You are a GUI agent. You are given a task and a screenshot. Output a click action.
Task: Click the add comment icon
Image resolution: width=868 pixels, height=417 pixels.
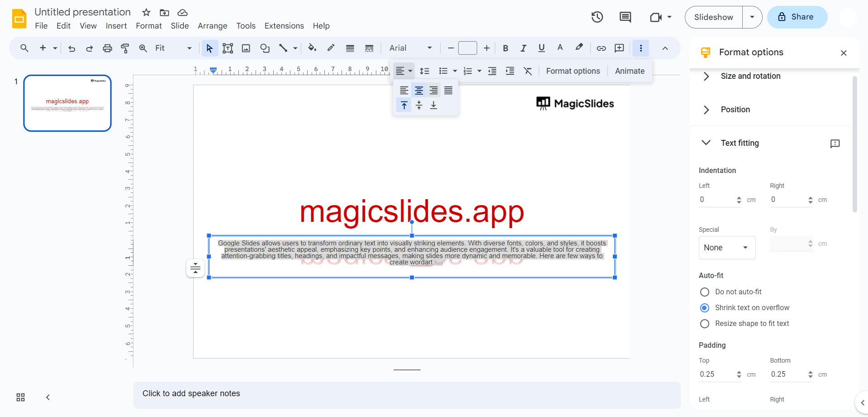point(619,48)
